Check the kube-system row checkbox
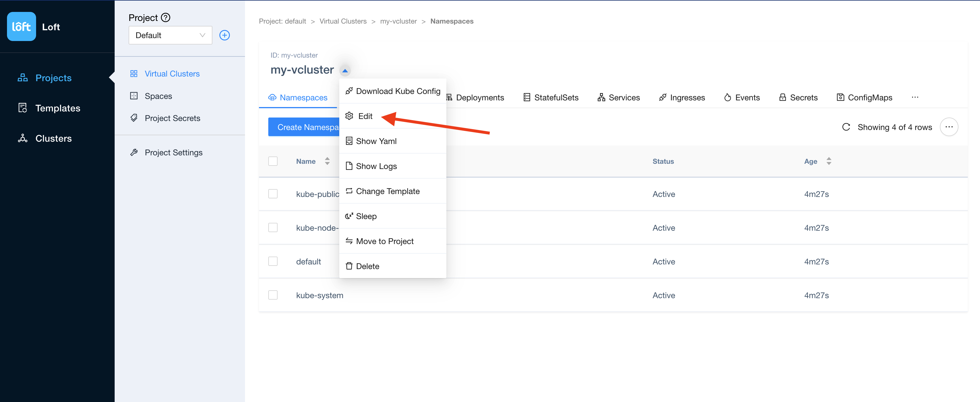Screen dimensions: 980x402 [x=273, y=295]
